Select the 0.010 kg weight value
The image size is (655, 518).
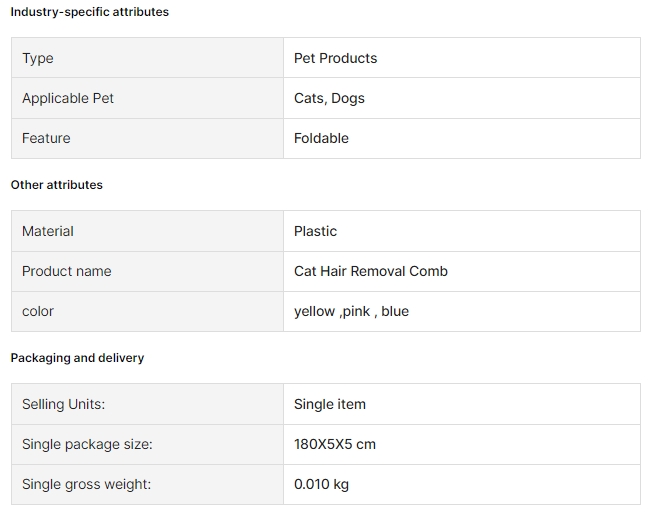[321, 484]
